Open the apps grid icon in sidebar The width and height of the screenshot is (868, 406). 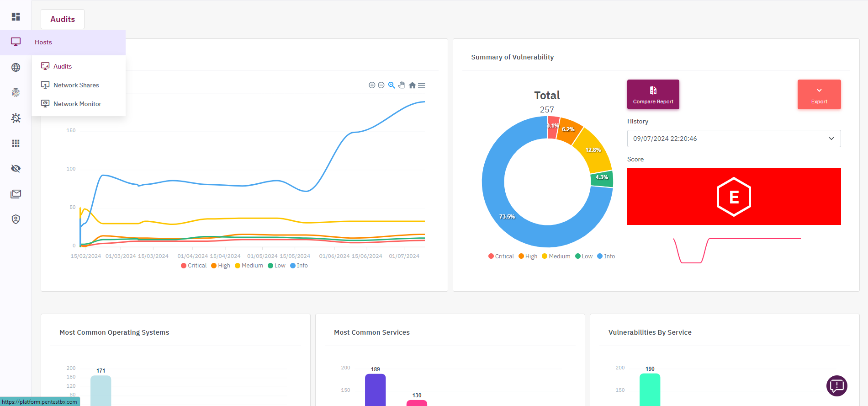click(x=16, y=143)
